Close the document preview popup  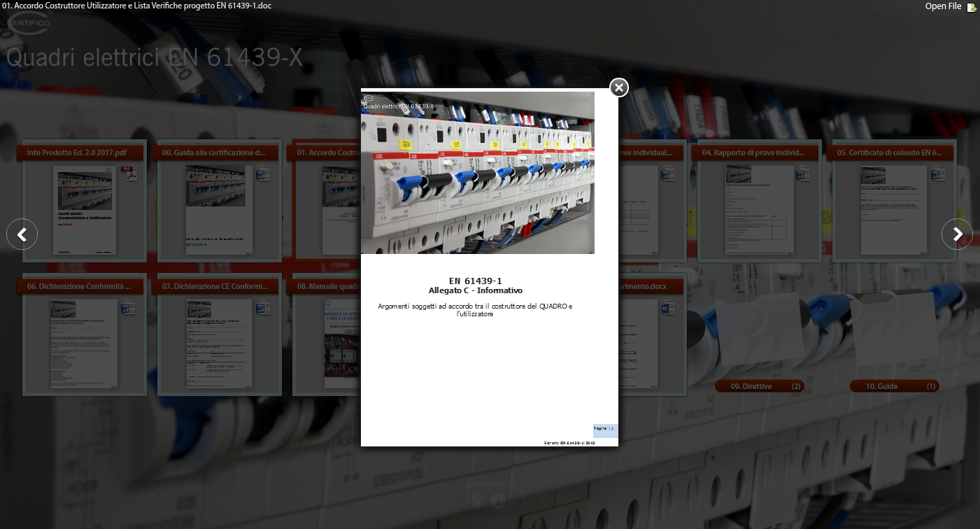[x=619, y=87]
